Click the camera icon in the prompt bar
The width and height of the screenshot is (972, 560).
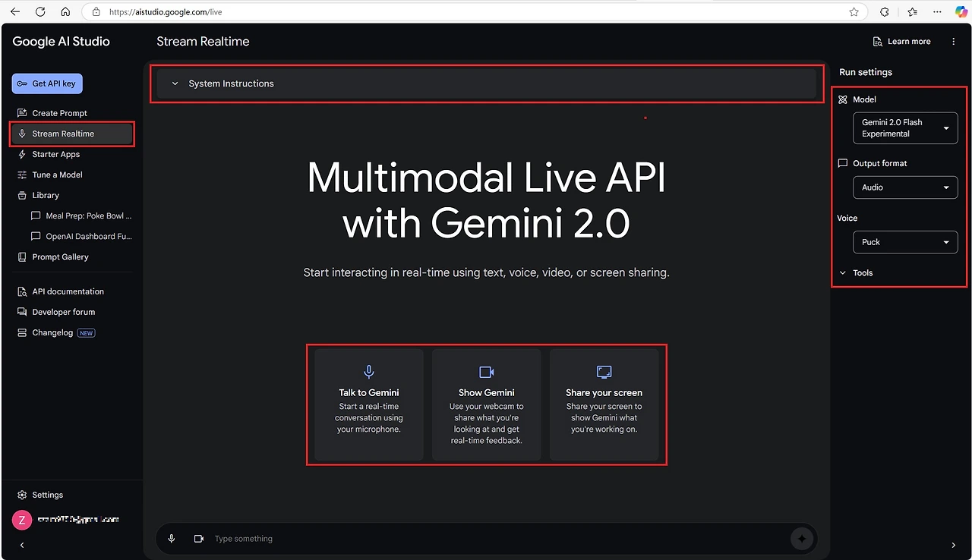199,539
